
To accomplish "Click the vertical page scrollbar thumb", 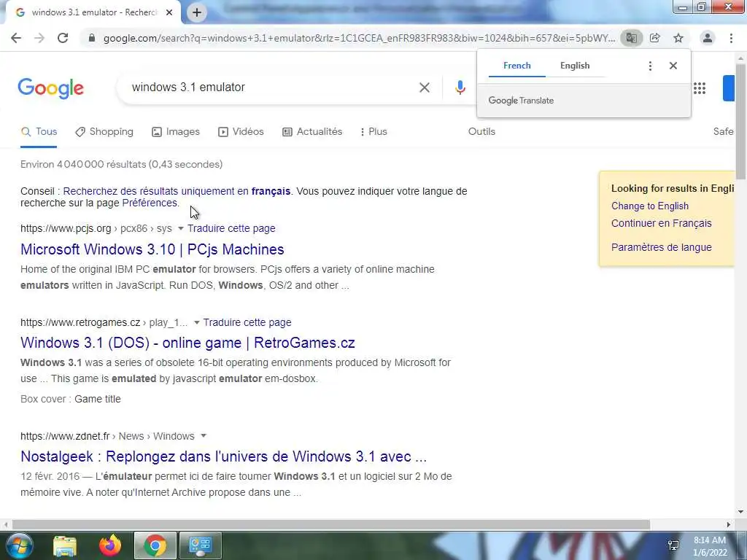I will pos(741,122).
